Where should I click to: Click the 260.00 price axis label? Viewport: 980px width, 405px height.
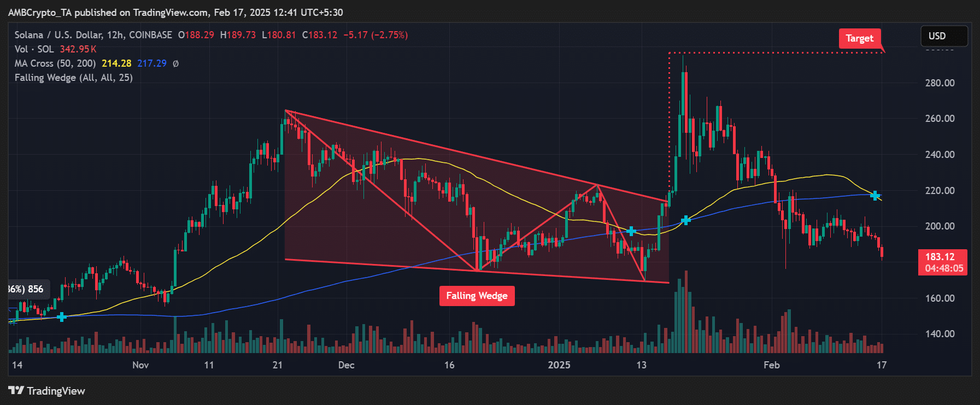(x=940, y=119)
